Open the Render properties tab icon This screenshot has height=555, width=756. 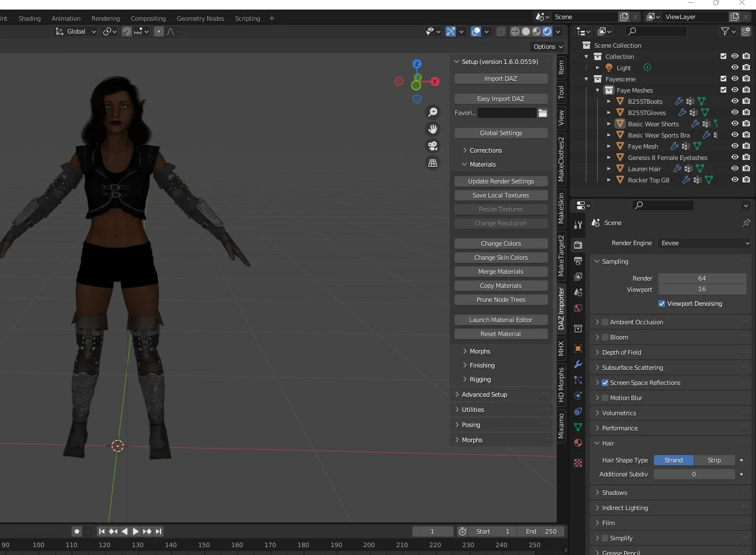[x=578, y=245]
